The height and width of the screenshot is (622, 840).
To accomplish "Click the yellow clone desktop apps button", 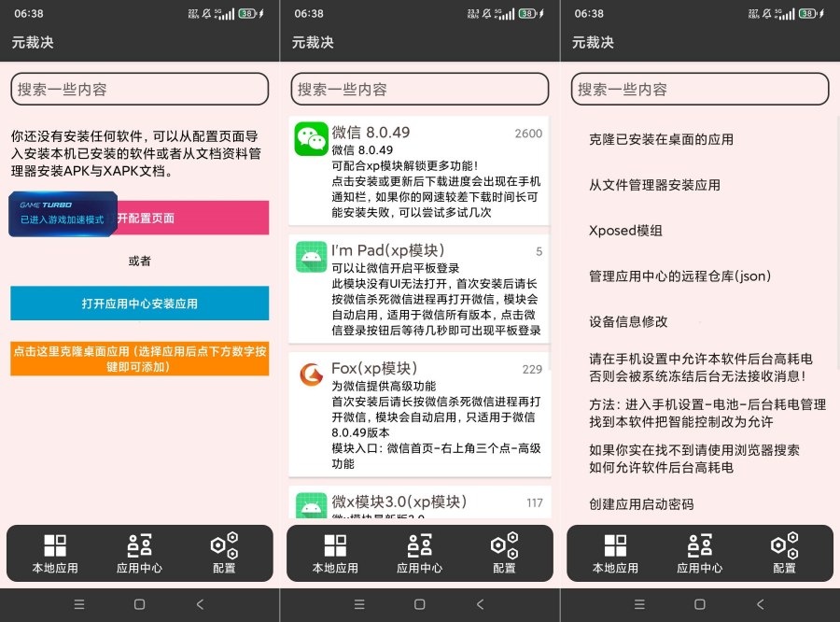I will click(139, 358).
